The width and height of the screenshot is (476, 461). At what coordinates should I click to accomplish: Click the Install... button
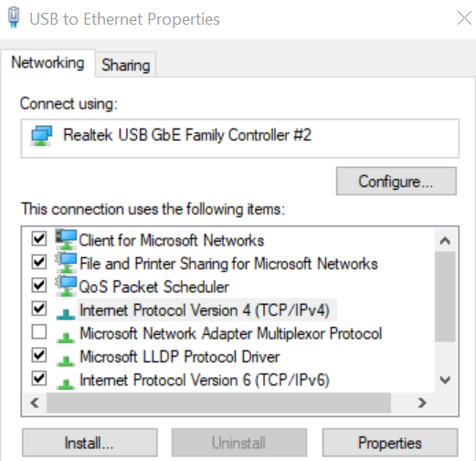(90, 443)
